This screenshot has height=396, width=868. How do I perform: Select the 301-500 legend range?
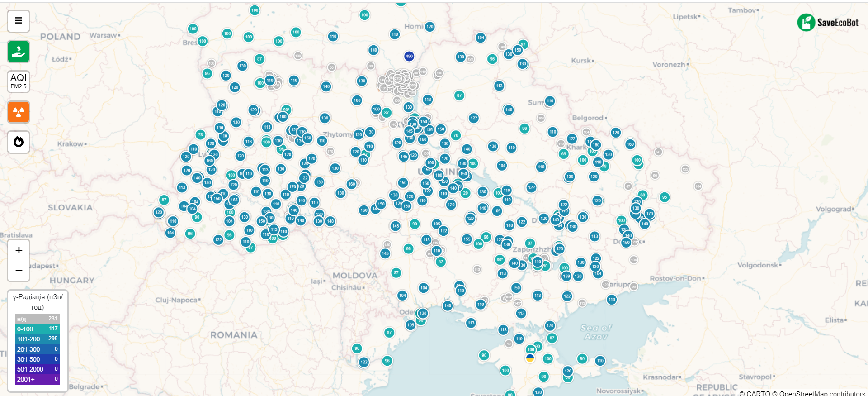pos(37,359)
